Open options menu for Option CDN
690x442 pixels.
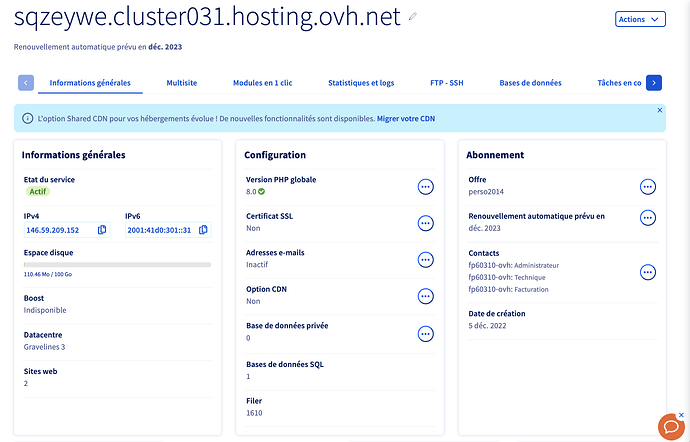click(426, 296)
